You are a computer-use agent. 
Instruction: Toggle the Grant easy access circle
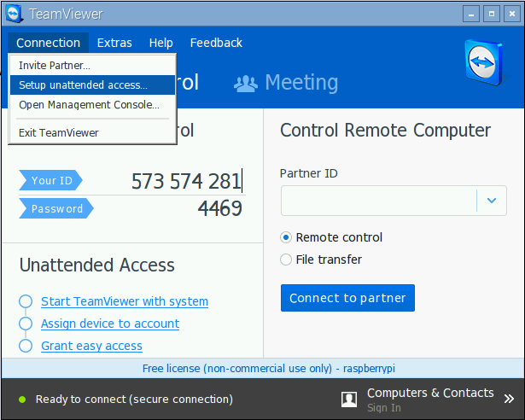click(x=26, y=346)
